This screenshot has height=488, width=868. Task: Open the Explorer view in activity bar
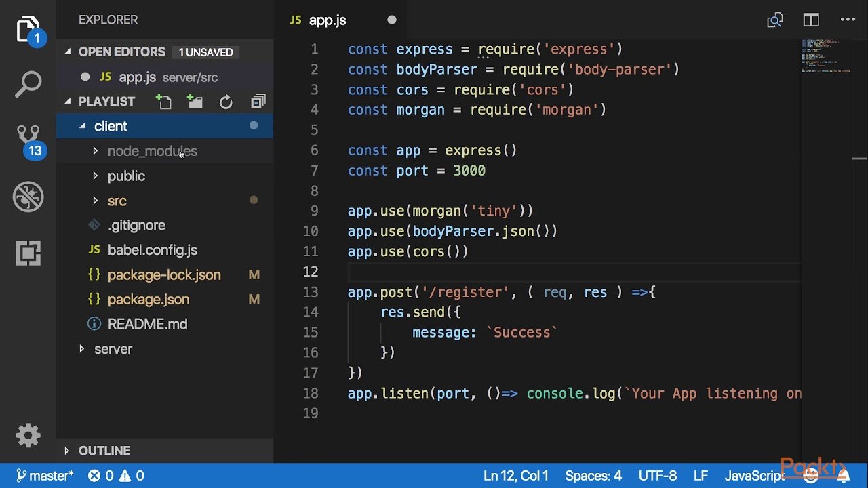coord(28,30)
